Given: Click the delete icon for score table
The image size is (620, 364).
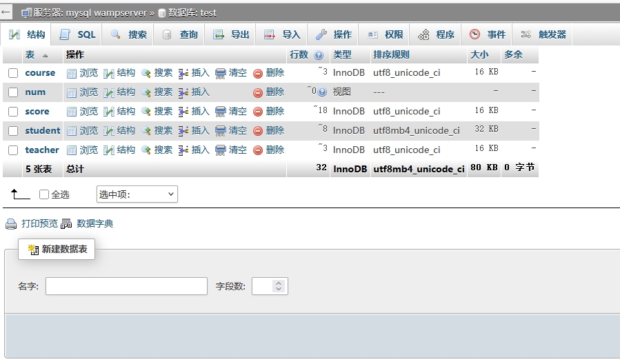Looking at the screenshot, I should tap(258, 112).
